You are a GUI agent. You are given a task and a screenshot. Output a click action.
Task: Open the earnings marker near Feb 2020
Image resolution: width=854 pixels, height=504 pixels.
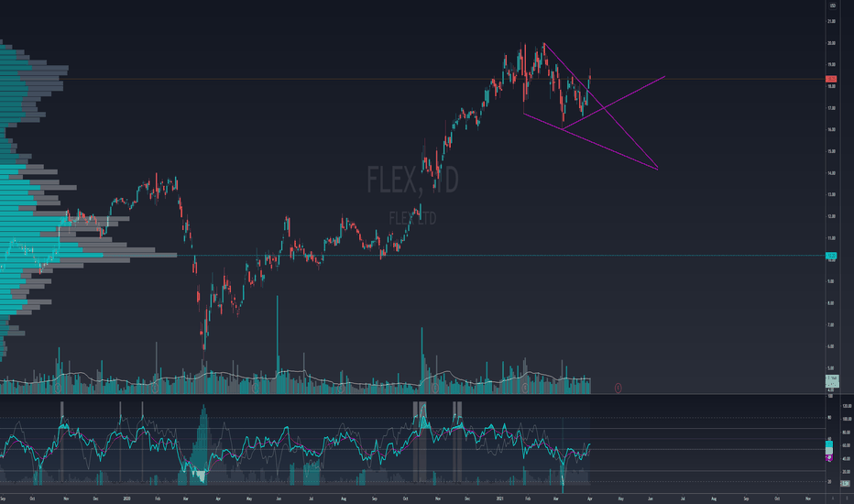155,388
